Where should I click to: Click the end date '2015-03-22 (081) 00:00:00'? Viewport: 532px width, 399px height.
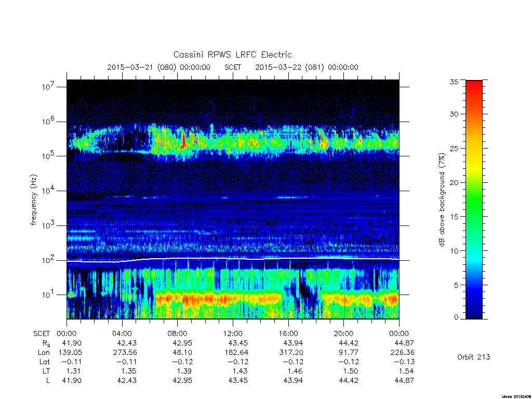tap(307, 67)
